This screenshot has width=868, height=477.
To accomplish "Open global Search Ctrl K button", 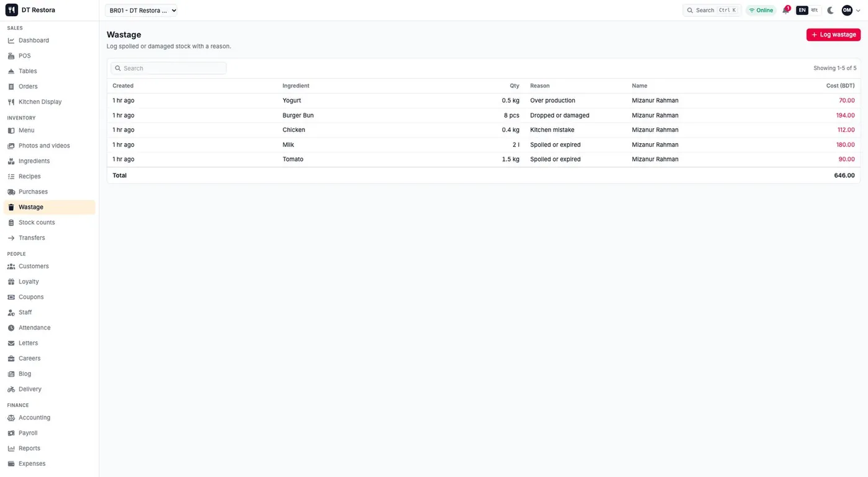I will pos(712,11).
